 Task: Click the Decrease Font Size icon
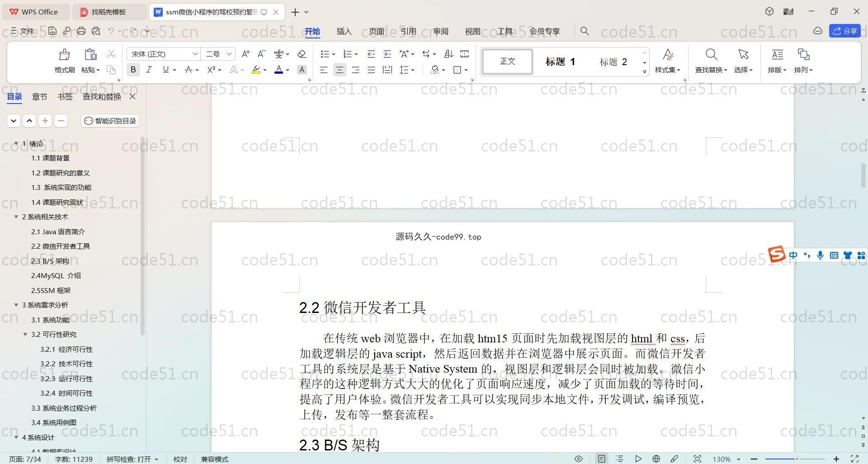(261, 54)
